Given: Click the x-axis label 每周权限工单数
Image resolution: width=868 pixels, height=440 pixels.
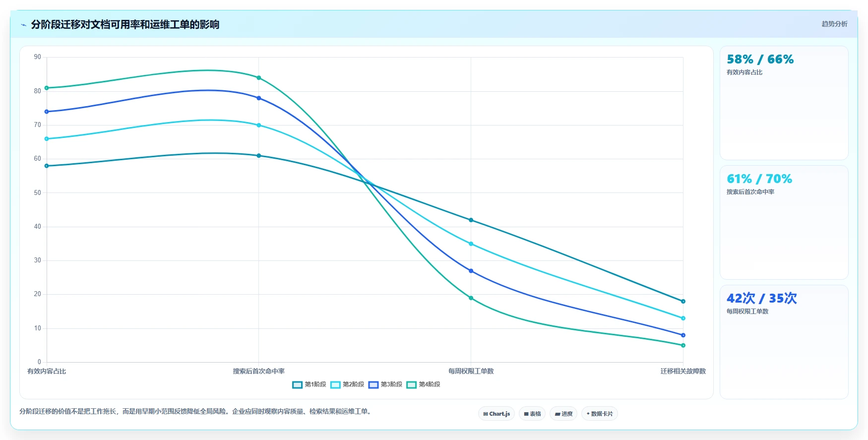Looking at the screenshot, I should coord(471,371).
